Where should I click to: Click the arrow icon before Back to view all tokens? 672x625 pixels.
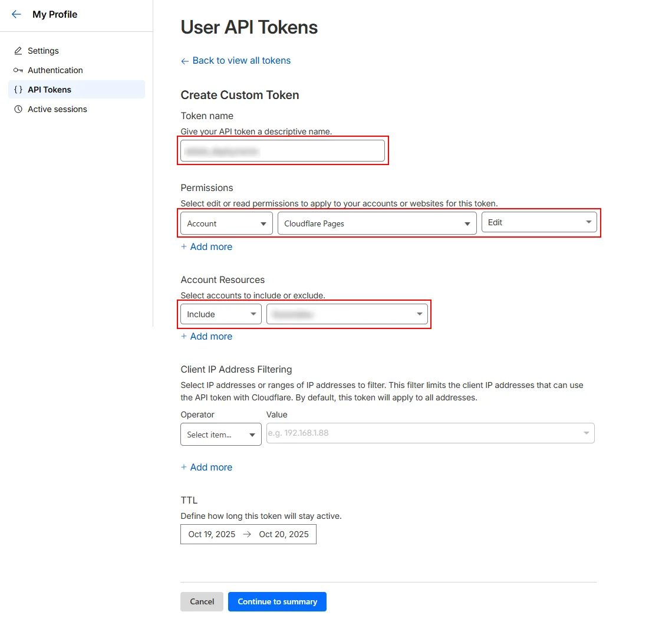coord(185,61)
